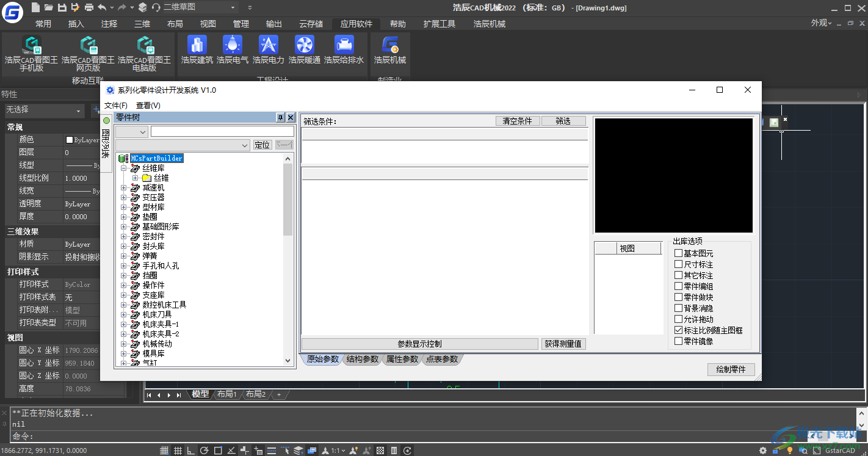Create a new drawing file icon
Viewport: 868px width, 456px height.
coord(36,7)
